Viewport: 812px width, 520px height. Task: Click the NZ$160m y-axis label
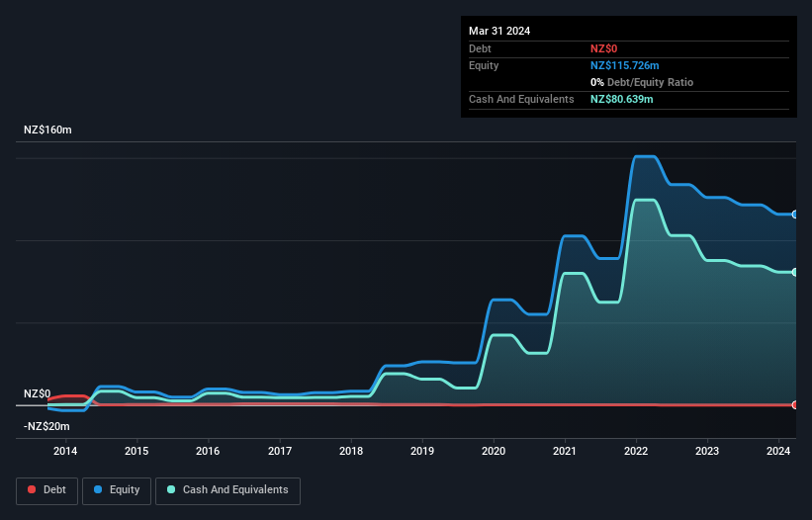coord(47,130)
